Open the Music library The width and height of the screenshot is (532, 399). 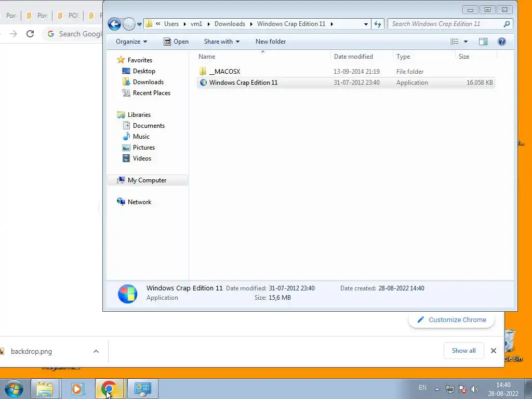tap(141, 137)
